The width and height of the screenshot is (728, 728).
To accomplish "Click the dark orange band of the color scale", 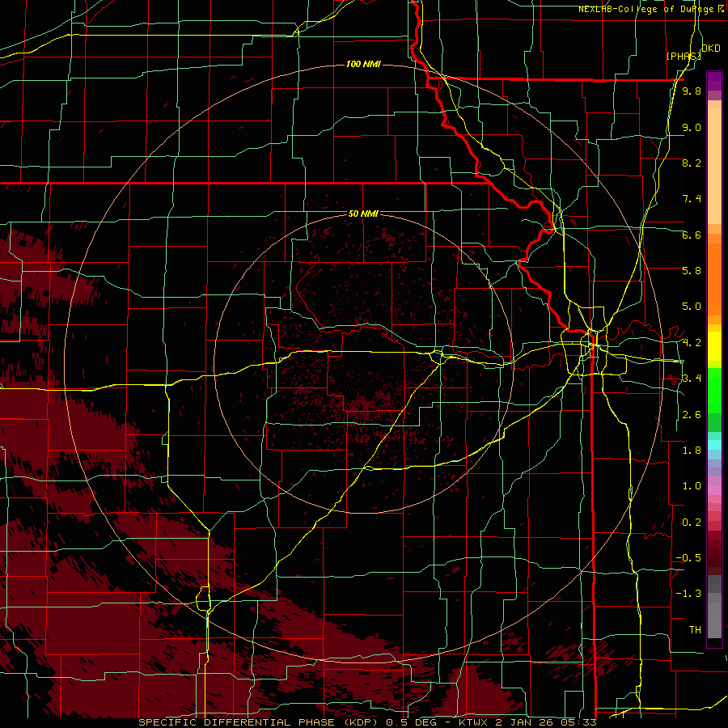I will pos(714,280).
